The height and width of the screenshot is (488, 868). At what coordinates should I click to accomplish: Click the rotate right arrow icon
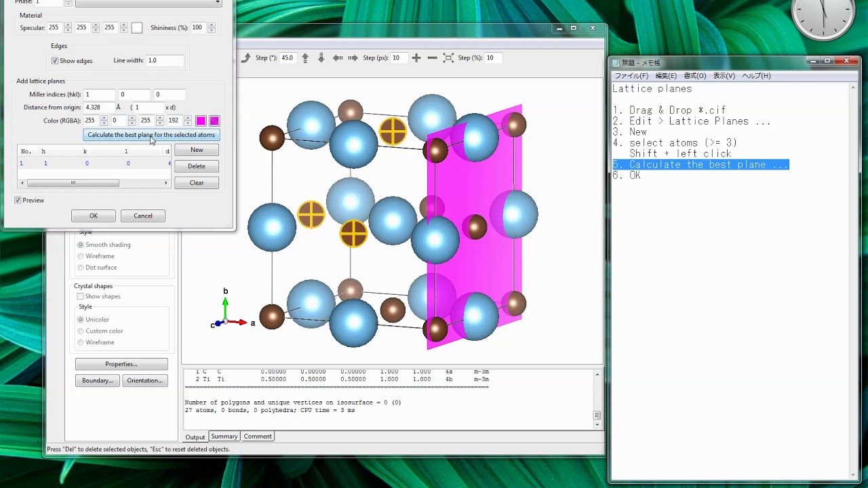(x=353, y=58)
